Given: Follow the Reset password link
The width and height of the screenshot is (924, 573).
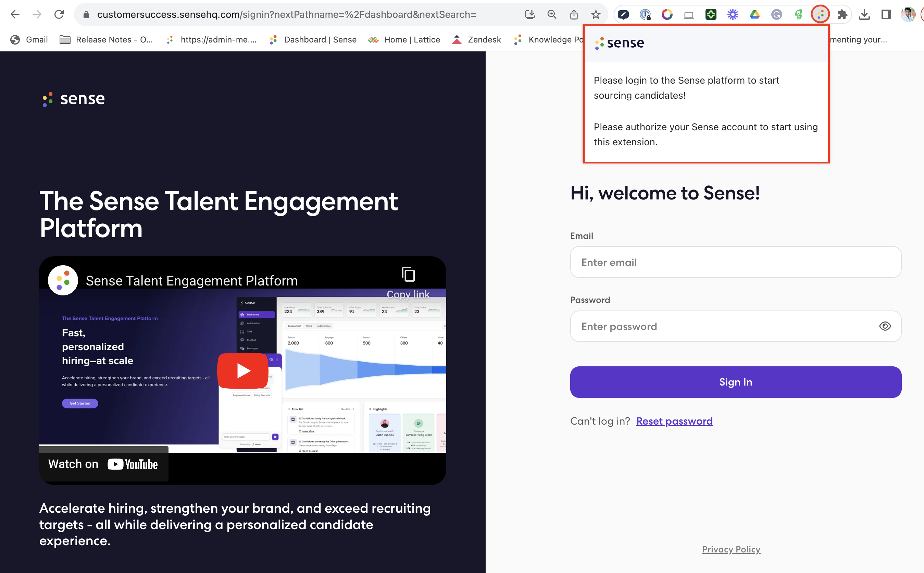Looking at the screenshot, I should point(674,421).
